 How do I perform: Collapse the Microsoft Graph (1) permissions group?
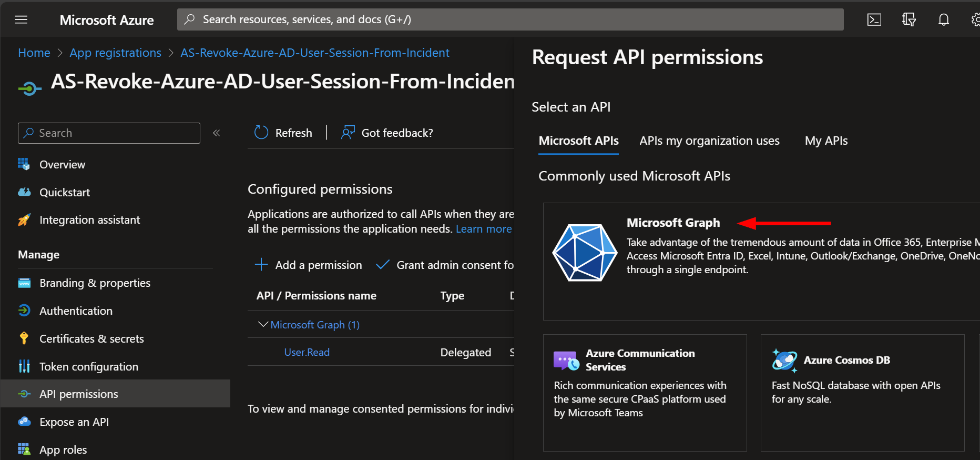tap(263, 324)
